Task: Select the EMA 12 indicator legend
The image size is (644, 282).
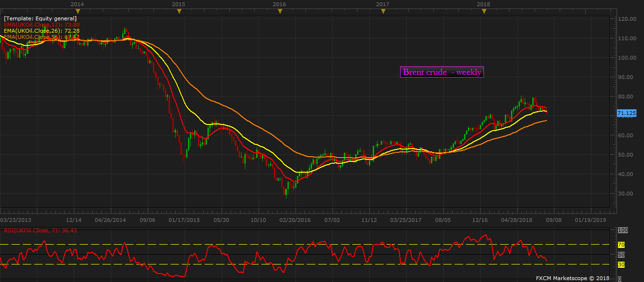Action: (x=42, y=25)
